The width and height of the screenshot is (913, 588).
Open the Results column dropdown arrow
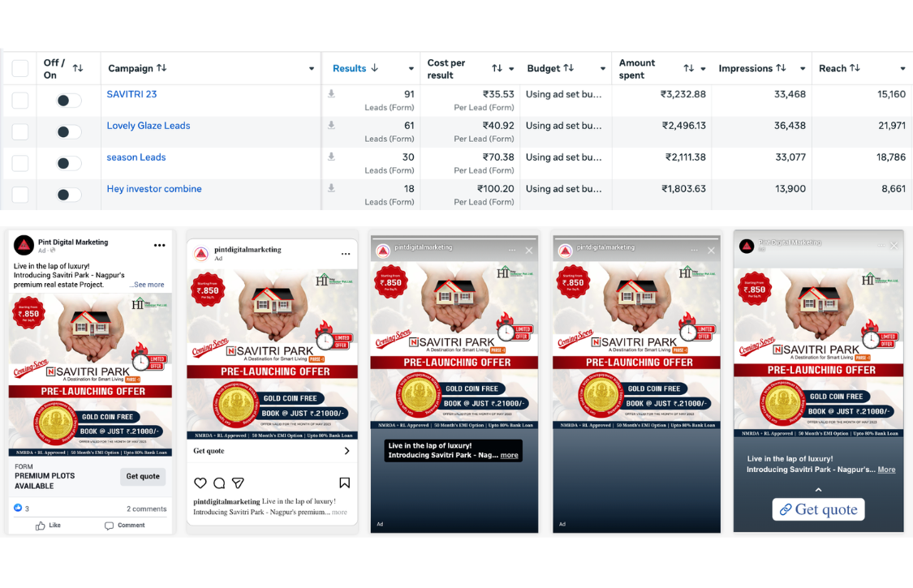click(x=411, y=69)
